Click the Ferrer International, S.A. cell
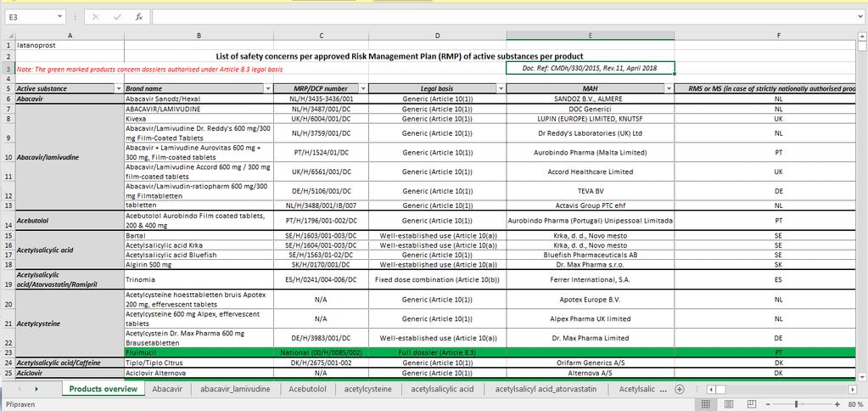Viewport: 868px width, 411px height. coord(590,279)
